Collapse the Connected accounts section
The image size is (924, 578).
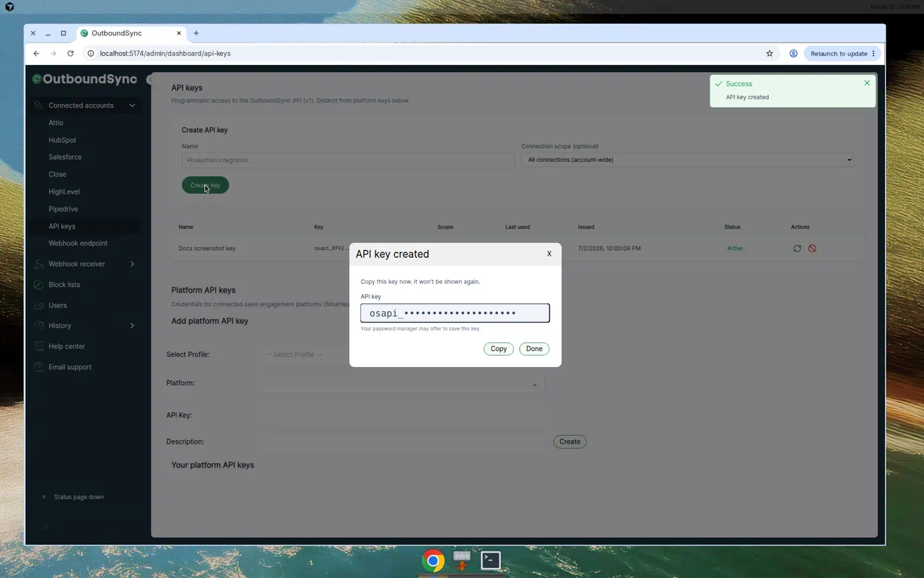coord(132,105)
